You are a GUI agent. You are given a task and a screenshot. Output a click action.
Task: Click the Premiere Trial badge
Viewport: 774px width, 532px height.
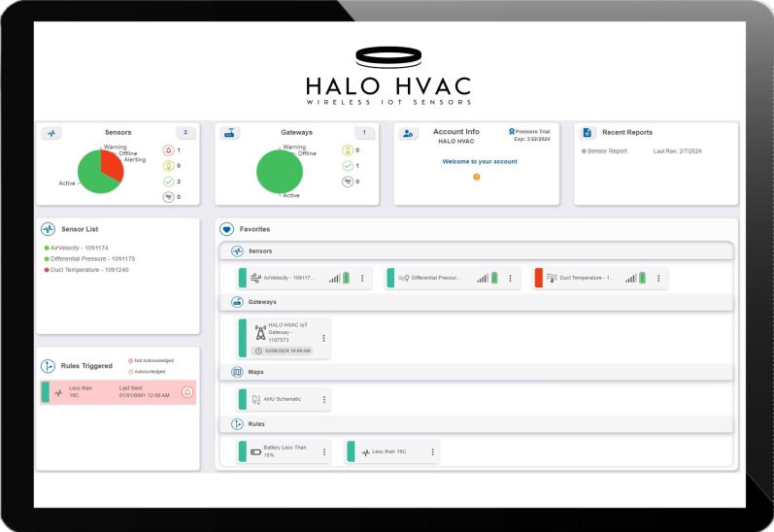pyautogui.click(x=529, y=132)
